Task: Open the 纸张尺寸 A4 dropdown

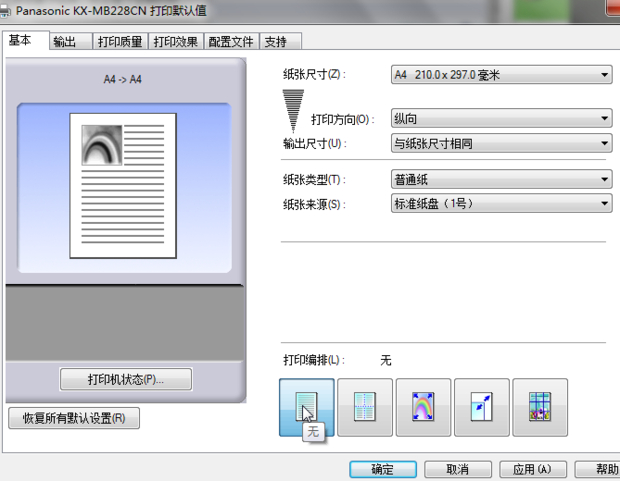Action: click(x=501, y=74)
